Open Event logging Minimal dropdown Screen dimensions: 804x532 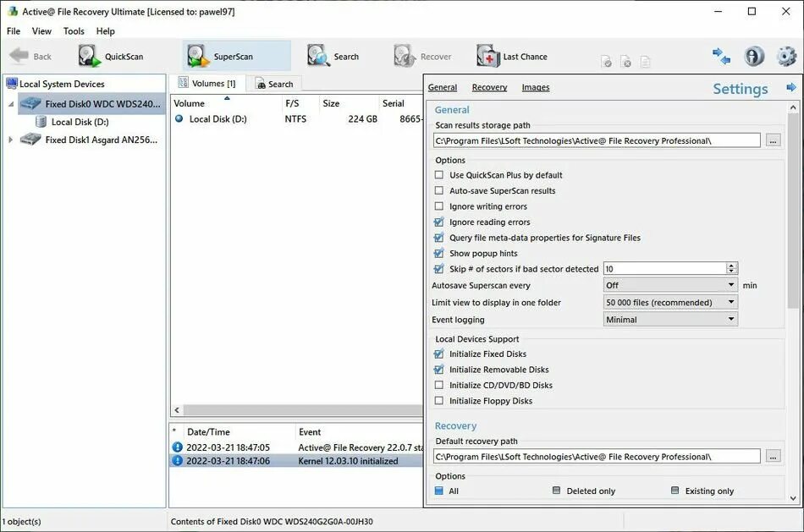point(670,320)
